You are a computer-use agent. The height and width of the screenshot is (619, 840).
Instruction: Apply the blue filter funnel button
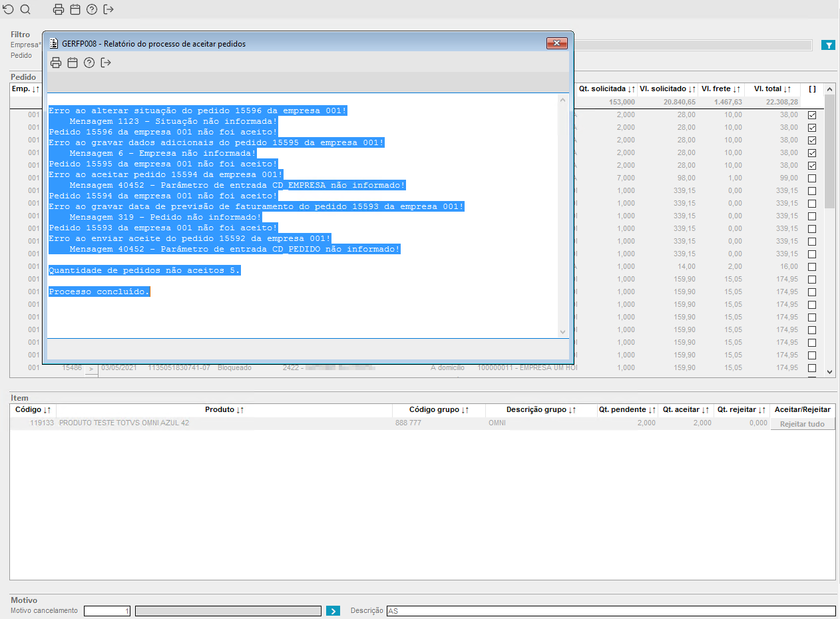click(828, 45)
